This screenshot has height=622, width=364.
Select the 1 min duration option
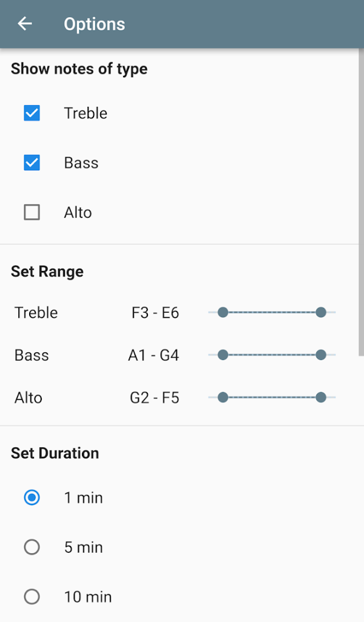(32, 497)
